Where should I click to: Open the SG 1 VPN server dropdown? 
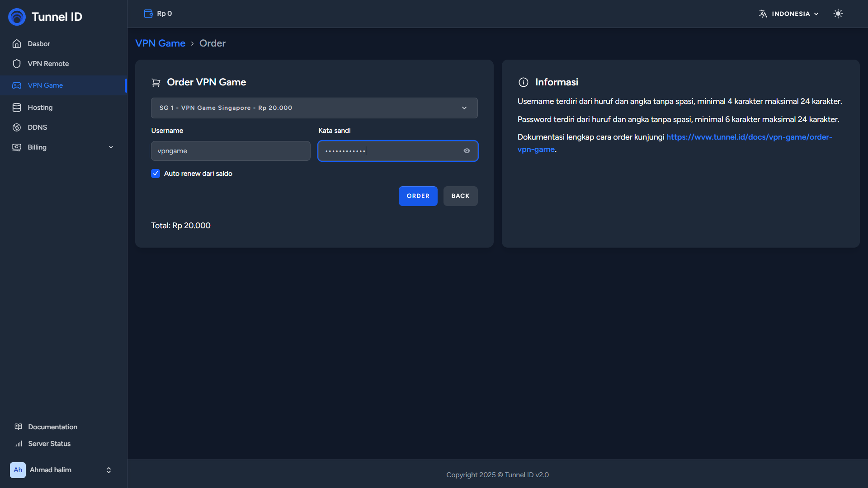[x=314, y=108]
